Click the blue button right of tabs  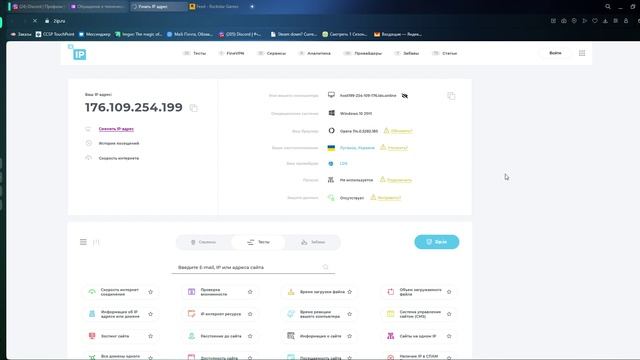[x=437, y=242]
